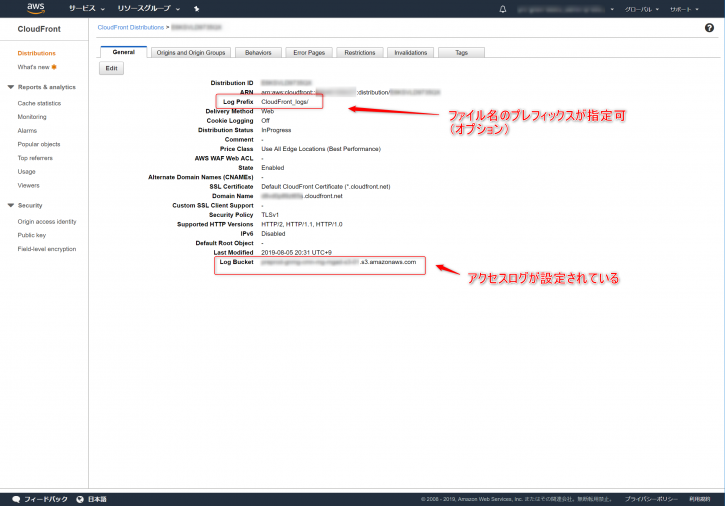Select the Domain Name cloudfront.net value

click(x=302, y=196)
